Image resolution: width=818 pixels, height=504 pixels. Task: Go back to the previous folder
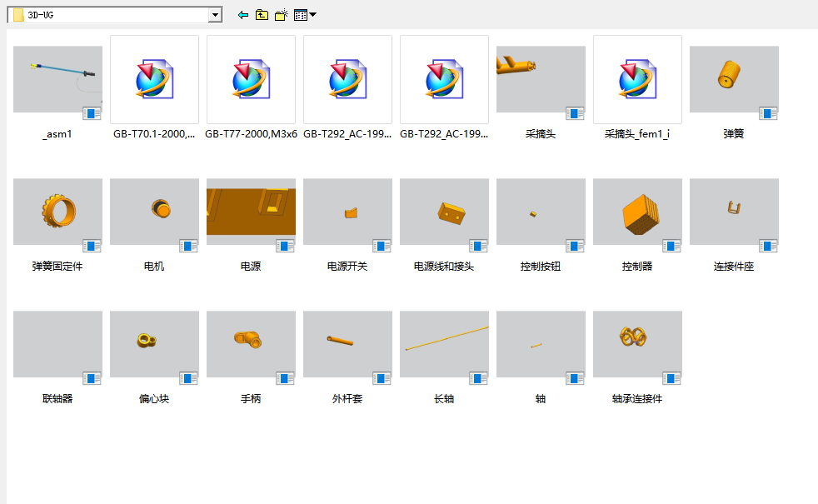click(243, 15)
